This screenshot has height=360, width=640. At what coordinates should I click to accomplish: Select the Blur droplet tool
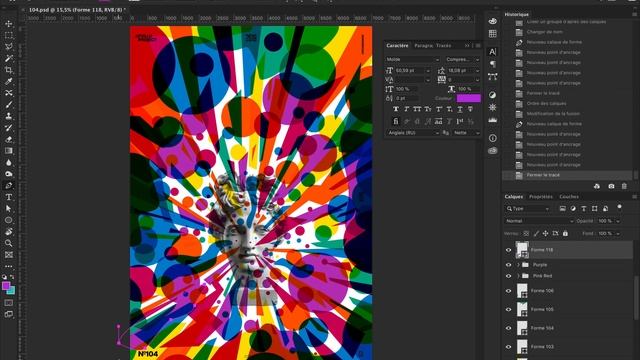point(9,162)
